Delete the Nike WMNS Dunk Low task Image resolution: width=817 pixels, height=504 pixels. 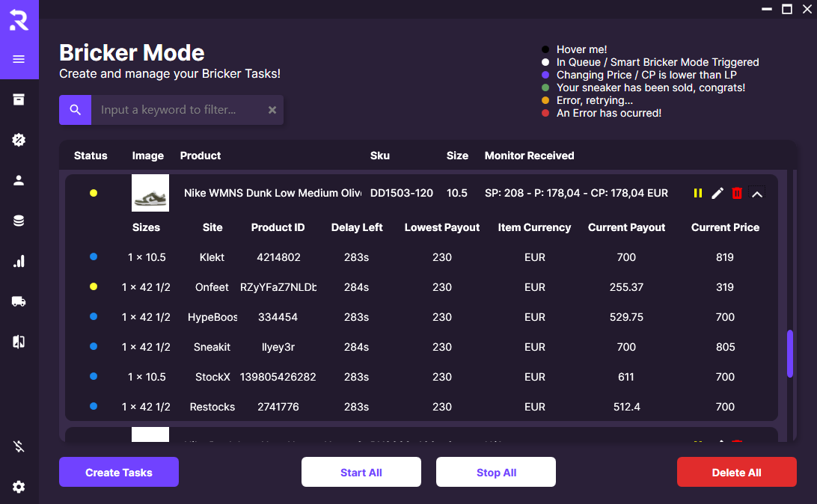pyautogui.click(x=737, y=193)
